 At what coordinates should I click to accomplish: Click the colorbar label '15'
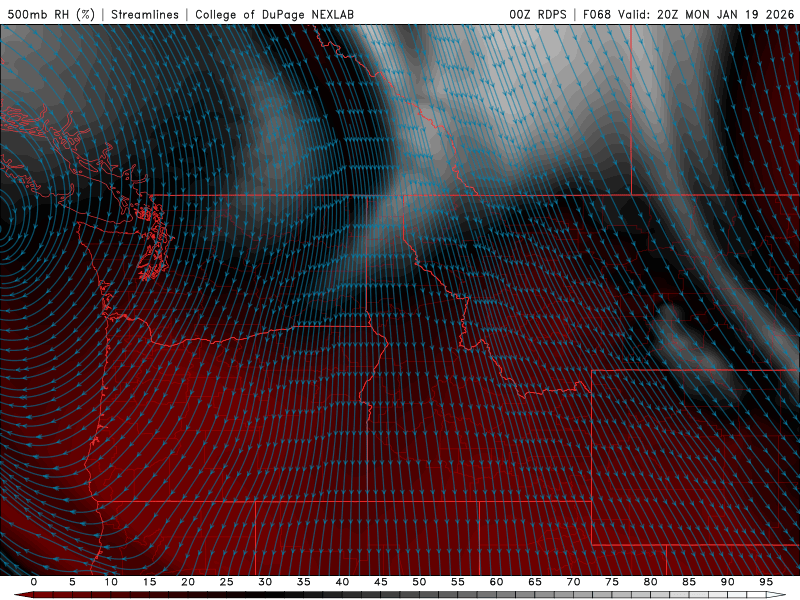tap(149, 582)
